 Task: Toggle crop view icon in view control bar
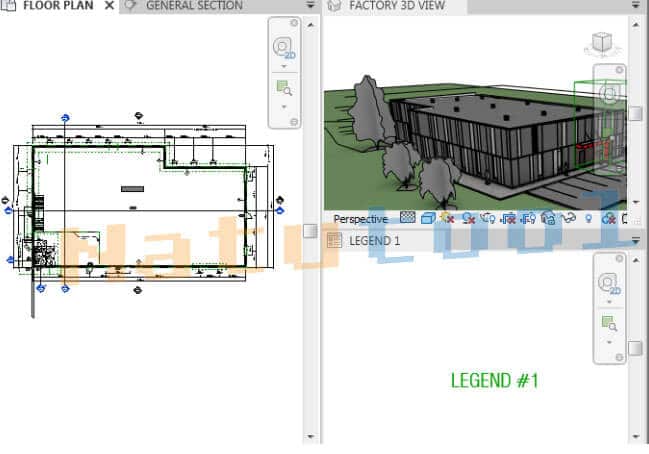pyautogui.click(x=508, y=218)
